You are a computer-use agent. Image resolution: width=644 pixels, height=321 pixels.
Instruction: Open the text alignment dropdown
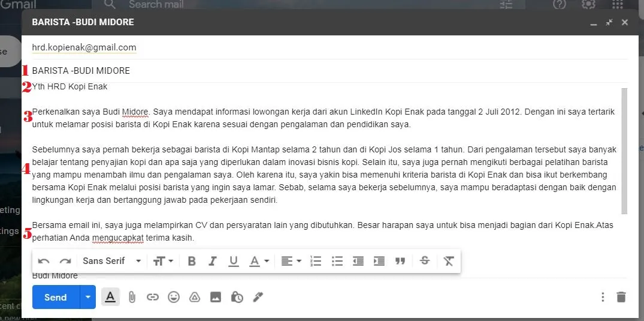291,261
